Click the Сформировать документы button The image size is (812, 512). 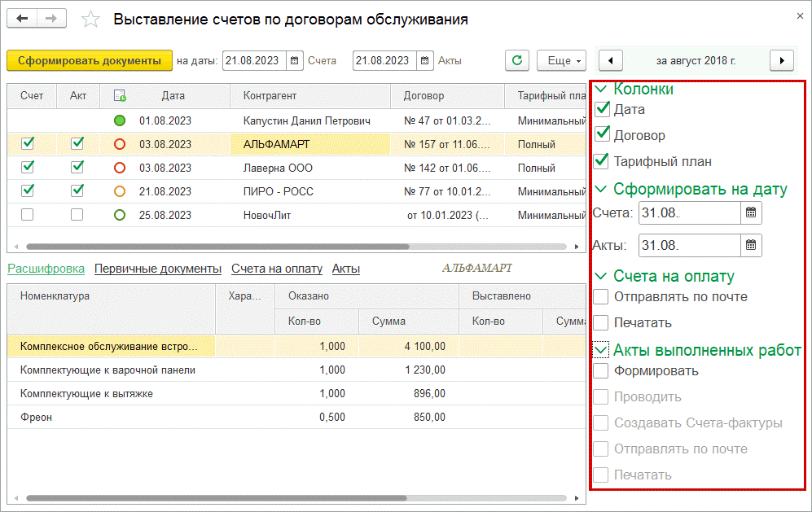point(90,60)
